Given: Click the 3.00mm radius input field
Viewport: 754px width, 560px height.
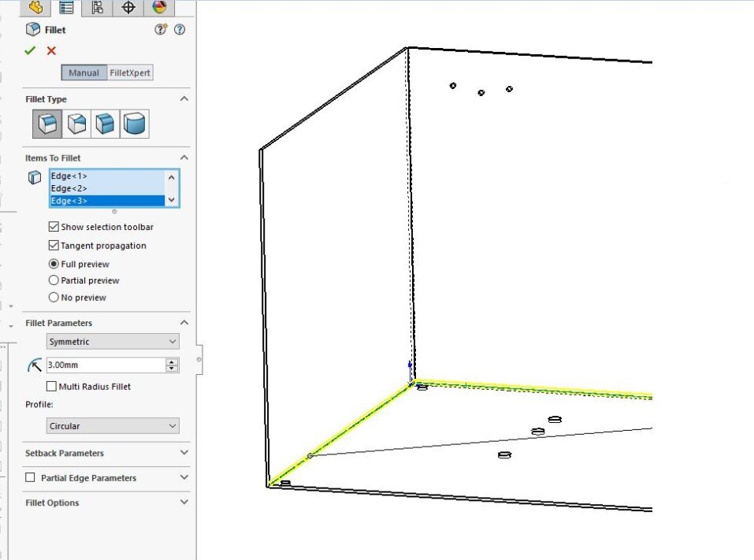Looking at the screenshot, I should (104, 365).
